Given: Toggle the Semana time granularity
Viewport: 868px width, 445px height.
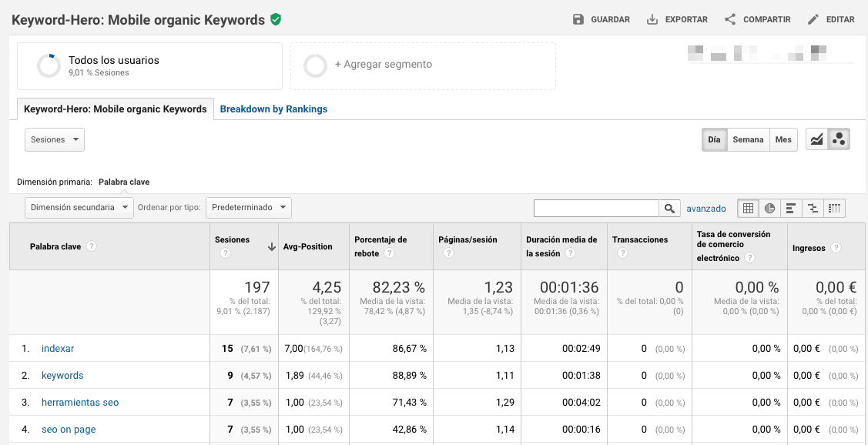Looking at the screenshot, I should [x=748, y=139].
